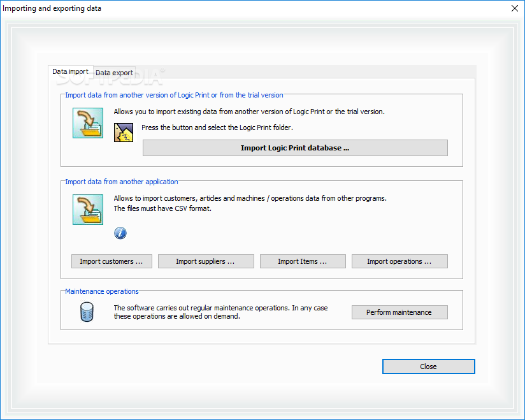Open the blue information icon
The image size is (525, 420).
click(120, 233)
